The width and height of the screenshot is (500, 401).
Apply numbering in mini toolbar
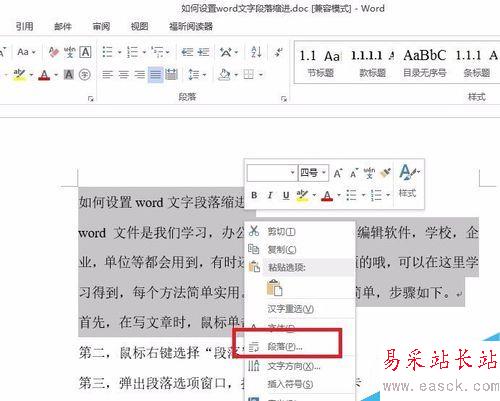376,195
